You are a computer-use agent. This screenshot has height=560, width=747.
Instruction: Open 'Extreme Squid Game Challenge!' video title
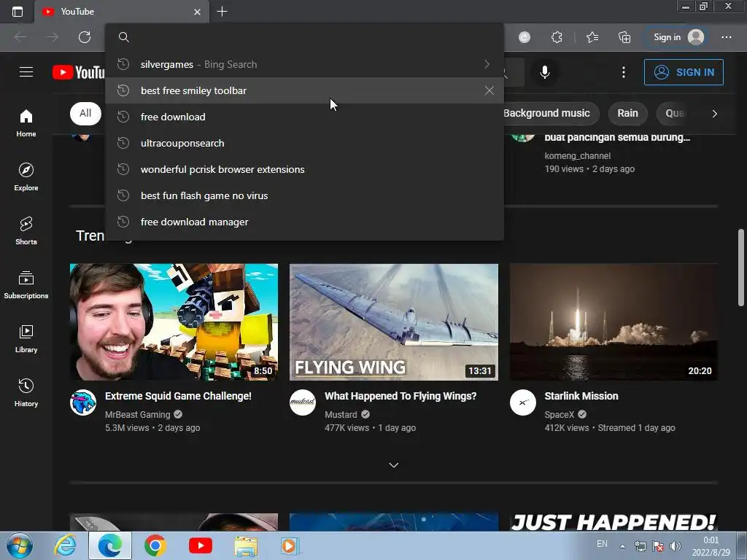click(x=178, y=396)
